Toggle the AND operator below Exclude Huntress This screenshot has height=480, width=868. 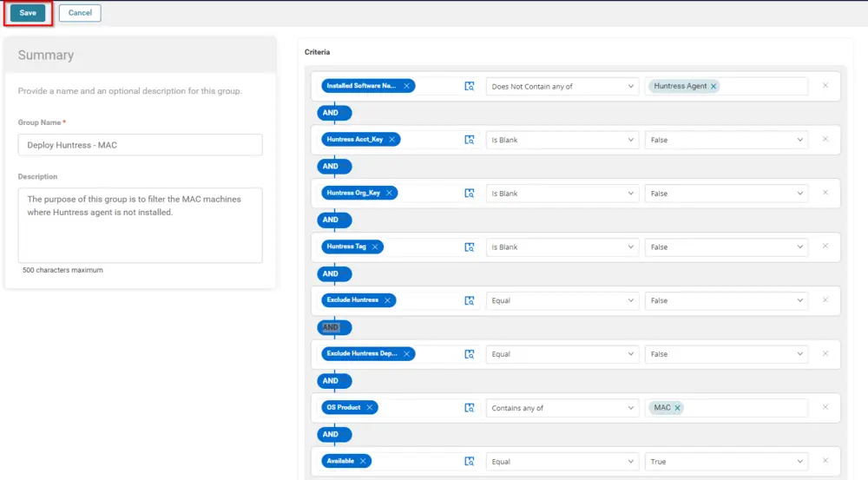[x=334, y=327]
